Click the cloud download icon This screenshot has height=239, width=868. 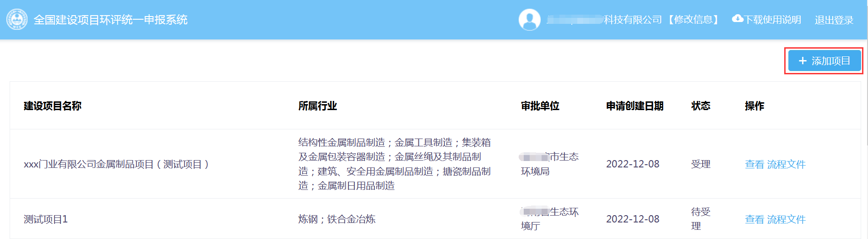pos(738,19)
